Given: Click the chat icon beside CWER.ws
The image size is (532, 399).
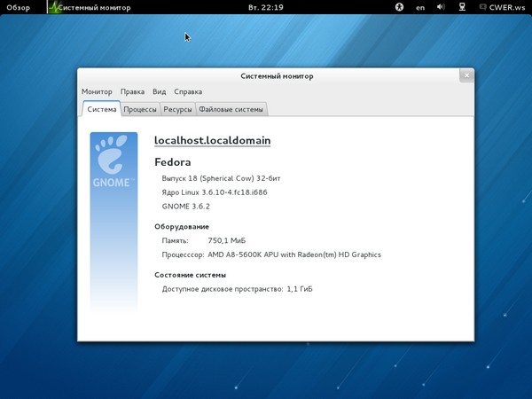Looking at the screenshot, I should [481, 7].
